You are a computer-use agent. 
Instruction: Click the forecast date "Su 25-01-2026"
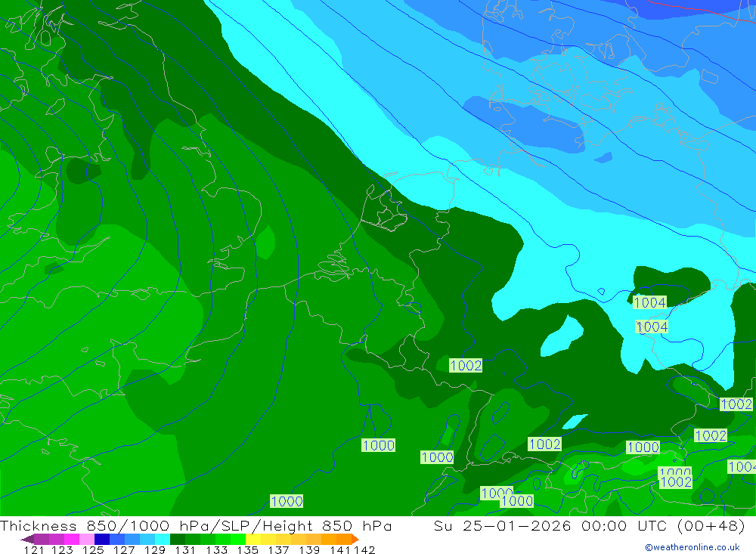click(502, 525)
